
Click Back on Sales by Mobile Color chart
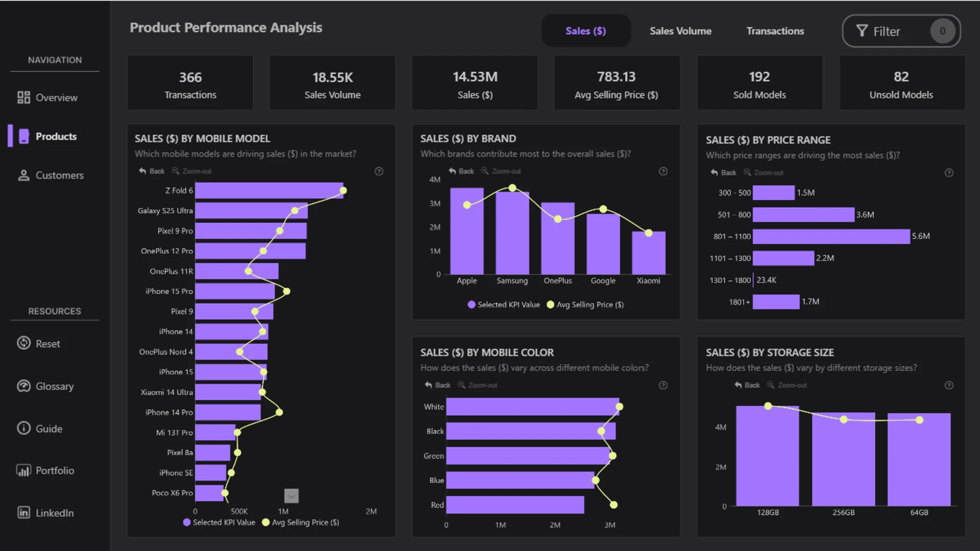click(x=438, y=385)
